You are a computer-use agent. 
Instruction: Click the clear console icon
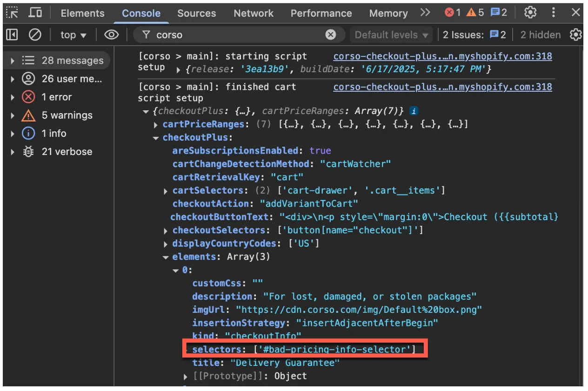(x=35, y=35)
